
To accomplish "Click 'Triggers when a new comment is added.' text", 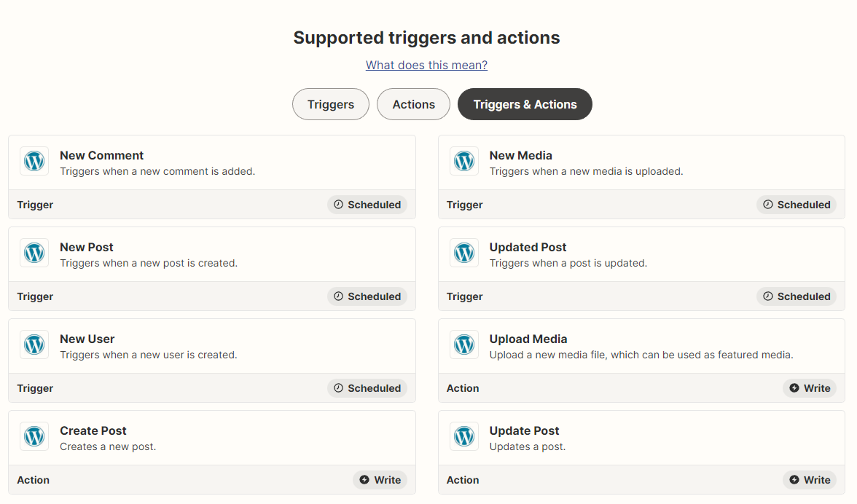I will coord(157,171).
